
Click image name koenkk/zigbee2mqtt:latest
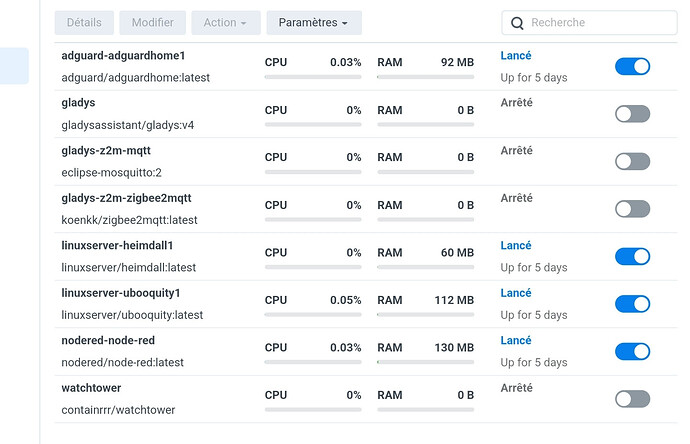tap(129, 220)
